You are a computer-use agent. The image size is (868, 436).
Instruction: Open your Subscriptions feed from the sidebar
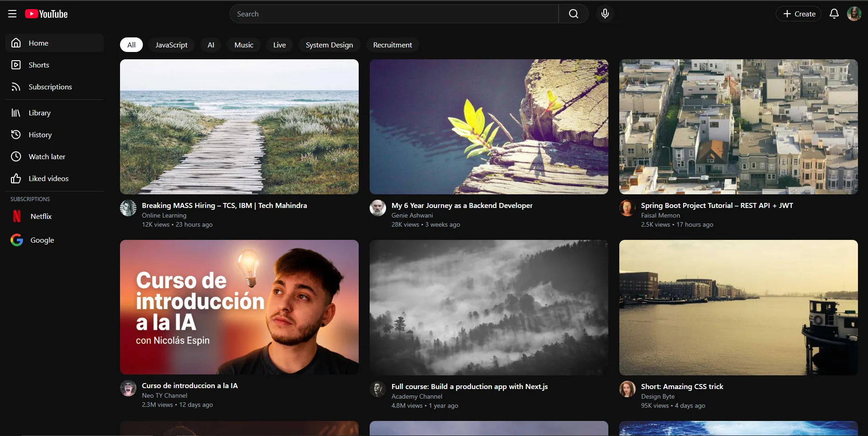tap(50, 87)
